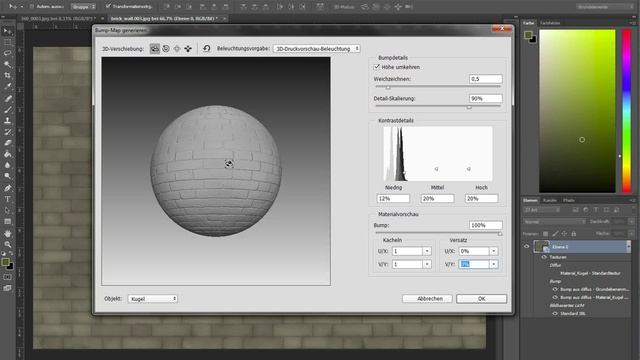640x360 pixels.
Task: Open the layer blend mode Normal dropdown
Action: (x=554, y=222)
